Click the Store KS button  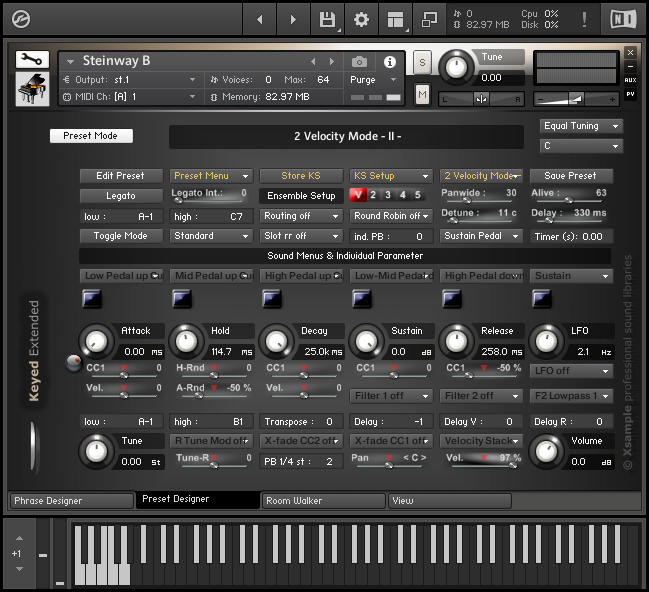(x=301, y=176)
